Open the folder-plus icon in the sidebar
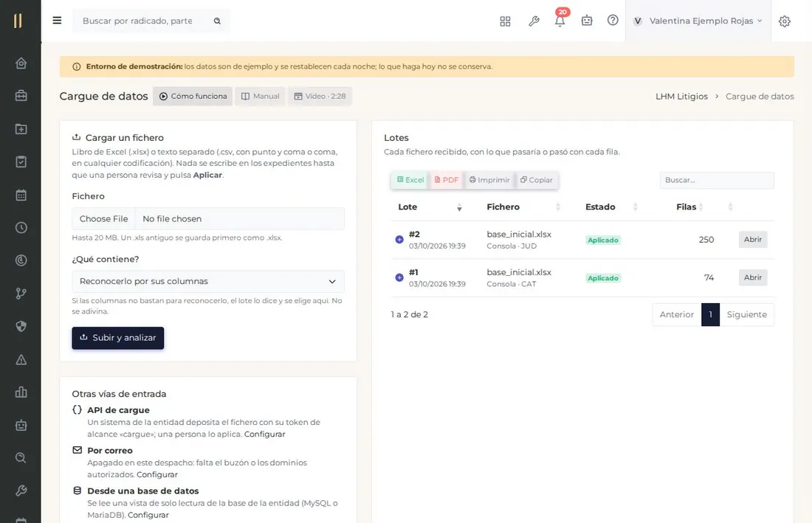The height and width of the screenshot is (523, 812). [21, 129]
